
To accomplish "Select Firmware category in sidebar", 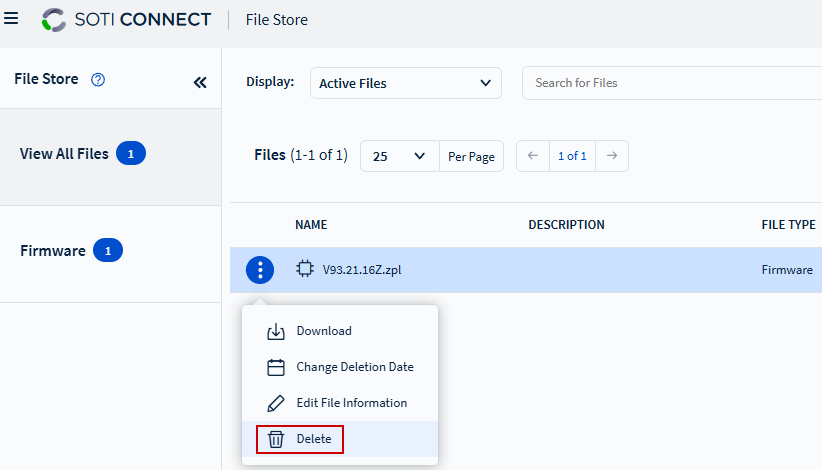I will (x=53, y=251).
